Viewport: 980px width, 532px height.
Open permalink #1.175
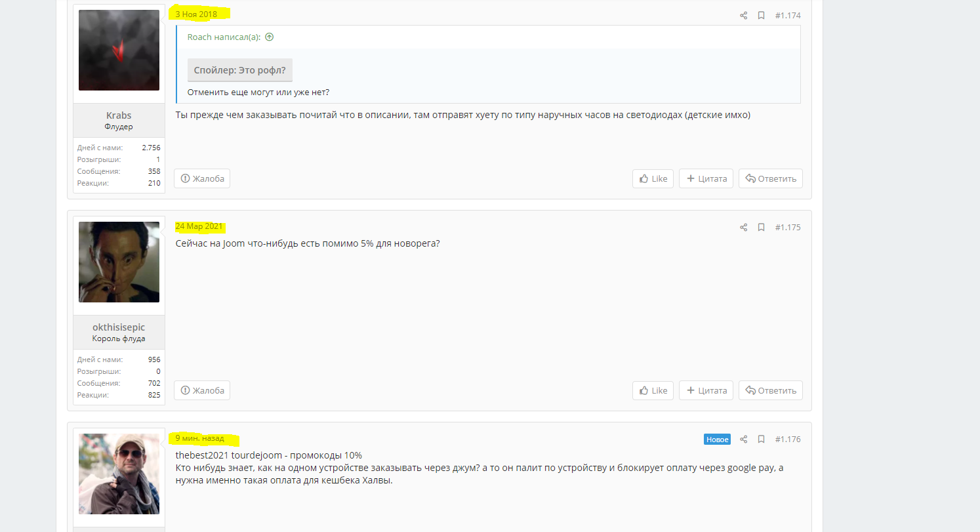pyautogui.click(x=788, y=227)
